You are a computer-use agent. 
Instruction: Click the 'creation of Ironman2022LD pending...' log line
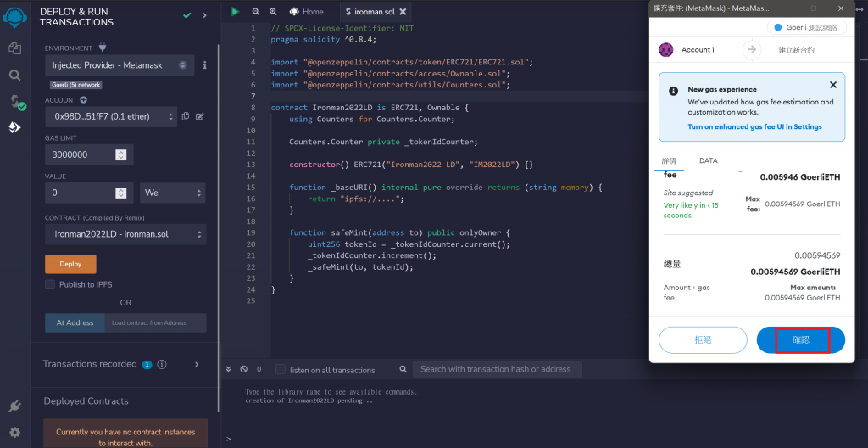(309, 400)
